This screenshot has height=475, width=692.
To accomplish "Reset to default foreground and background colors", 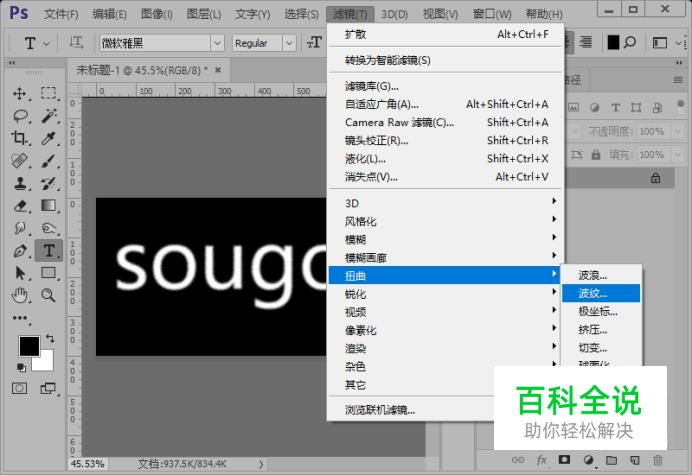I will pos(21,367).
